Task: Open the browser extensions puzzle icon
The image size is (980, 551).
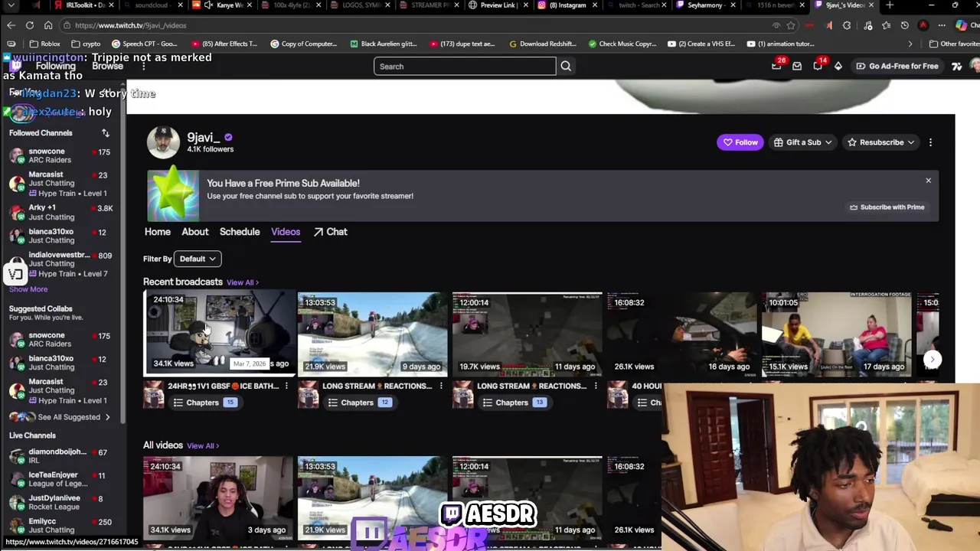Action: point(847,25)
